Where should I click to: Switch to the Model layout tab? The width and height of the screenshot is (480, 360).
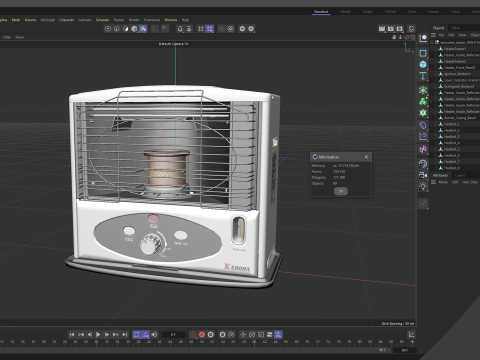(345, 12)
